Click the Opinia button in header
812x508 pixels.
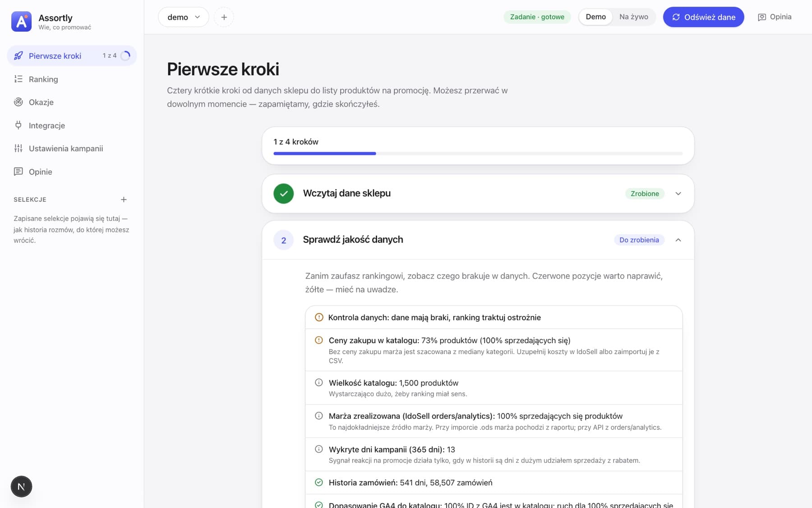coord(775,17)
